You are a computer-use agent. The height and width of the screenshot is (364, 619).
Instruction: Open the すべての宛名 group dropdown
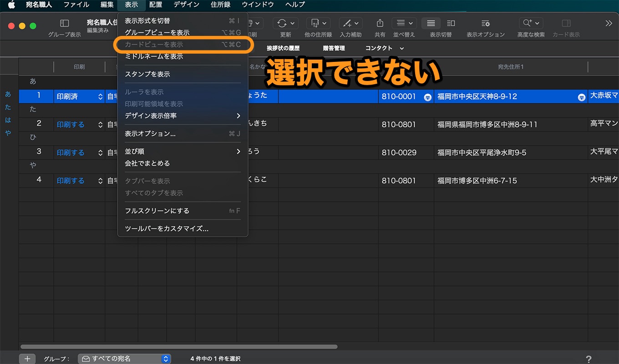(x=124, y=359)
